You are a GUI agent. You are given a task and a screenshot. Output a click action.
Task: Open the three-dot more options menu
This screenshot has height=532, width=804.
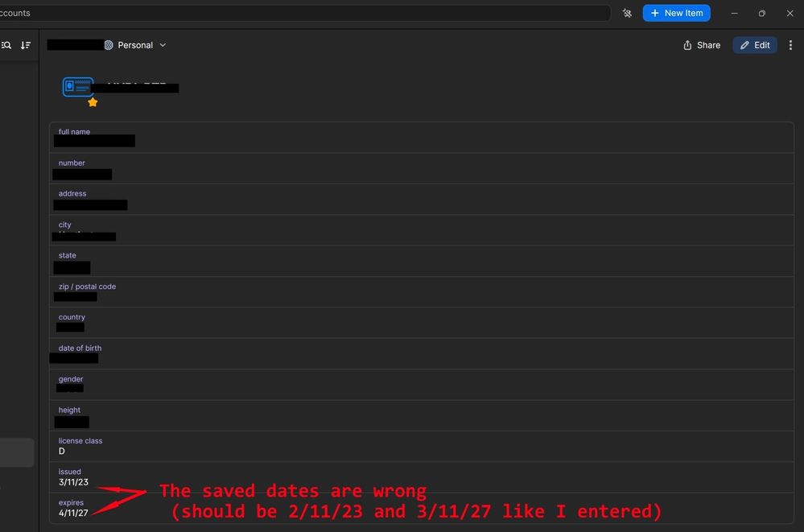tap(790, 45)
